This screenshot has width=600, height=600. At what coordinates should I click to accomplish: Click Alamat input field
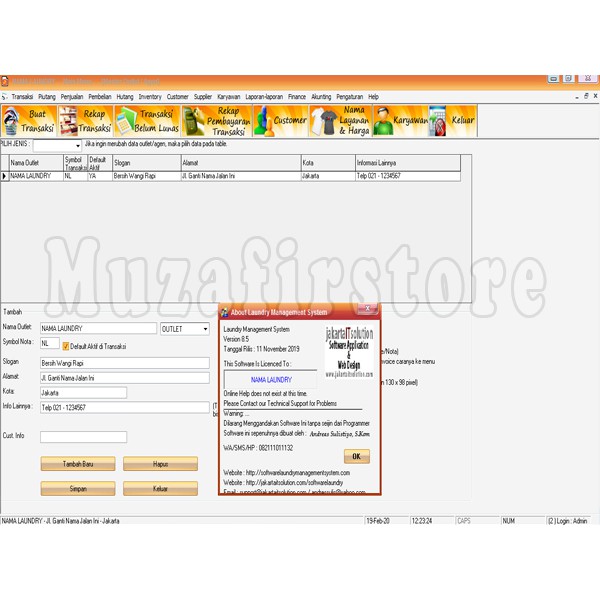point(125,378)
